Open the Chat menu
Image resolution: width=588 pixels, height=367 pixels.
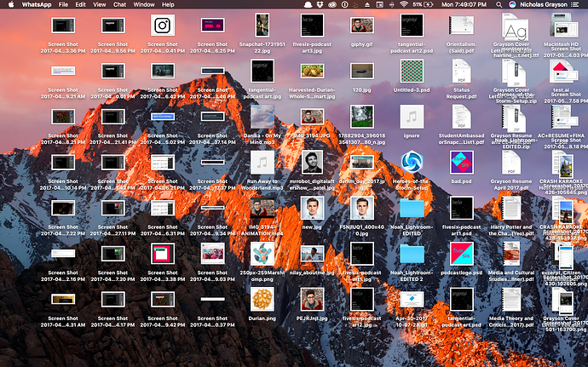coord(120,5)
